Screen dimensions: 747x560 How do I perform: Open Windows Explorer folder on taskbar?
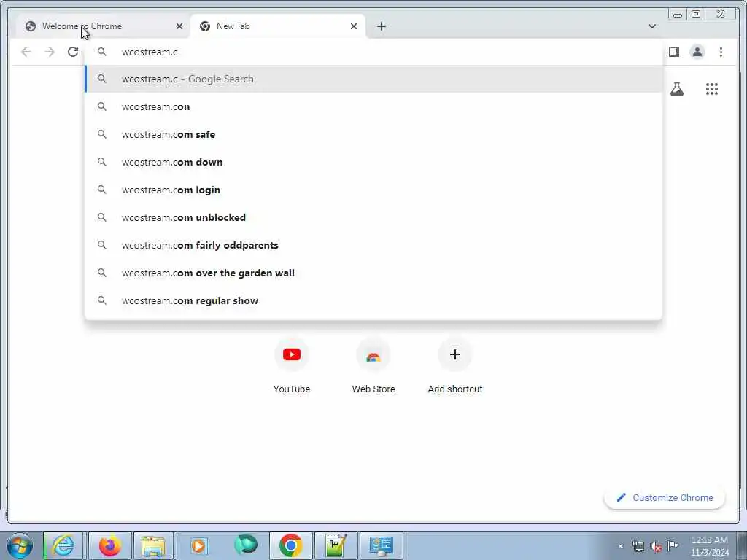tap(153, 545)
